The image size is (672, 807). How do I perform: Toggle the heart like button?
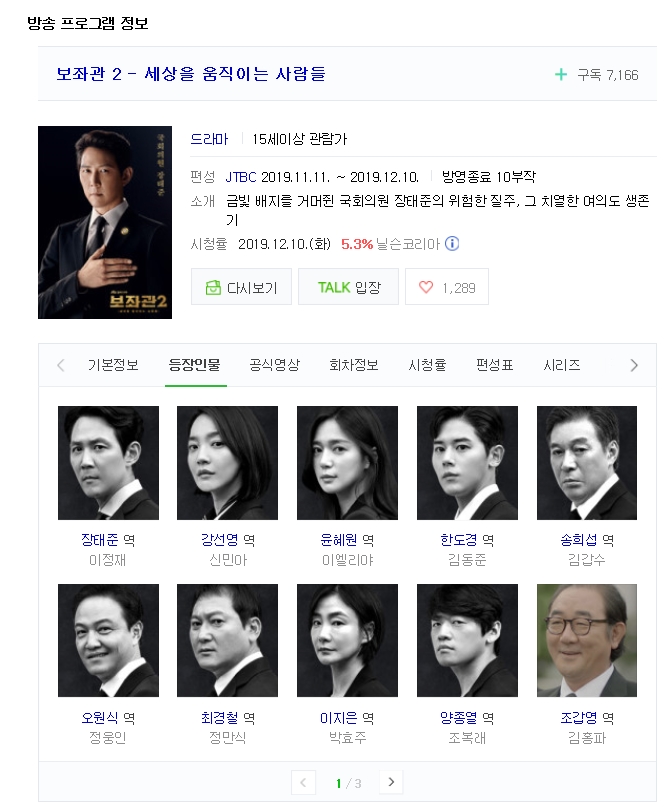[x=447, y=287]
